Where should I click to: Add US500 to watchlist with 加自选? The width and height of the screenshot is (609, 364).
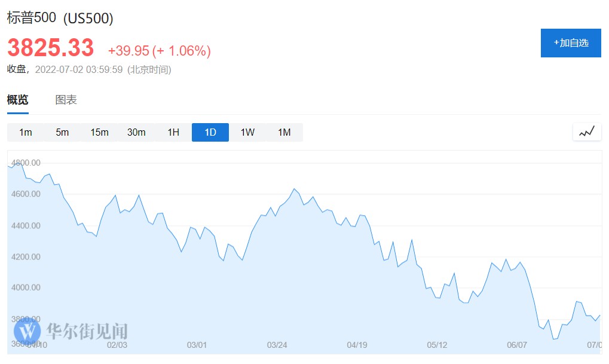pos(571,43)
